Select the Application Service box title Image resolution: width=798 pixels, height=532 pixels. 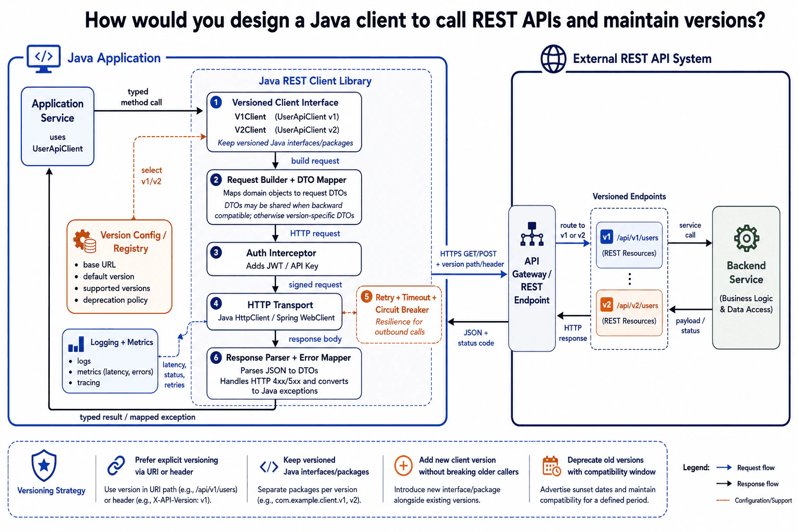point(58,111)
